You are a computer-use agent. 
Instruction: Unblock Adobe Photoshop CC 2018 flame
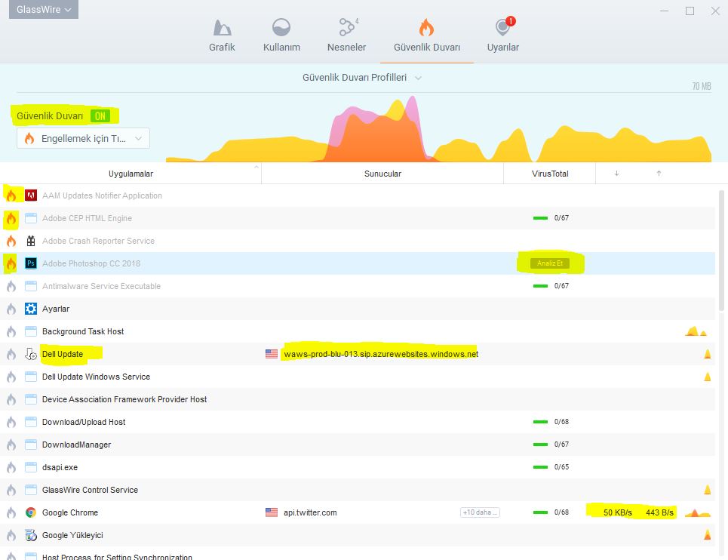pos(11,263)
